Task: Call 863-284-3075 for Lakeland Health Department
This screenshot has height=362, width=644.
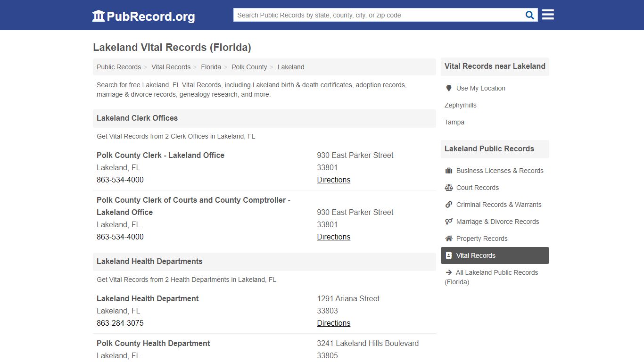Action: pos(120,323)
